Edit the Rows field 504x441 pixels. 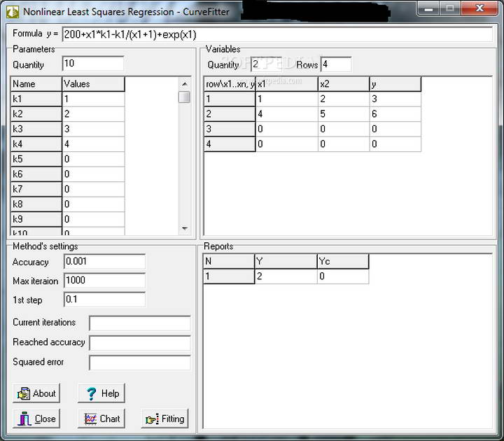pyautogui.click(x=336, y=64)
